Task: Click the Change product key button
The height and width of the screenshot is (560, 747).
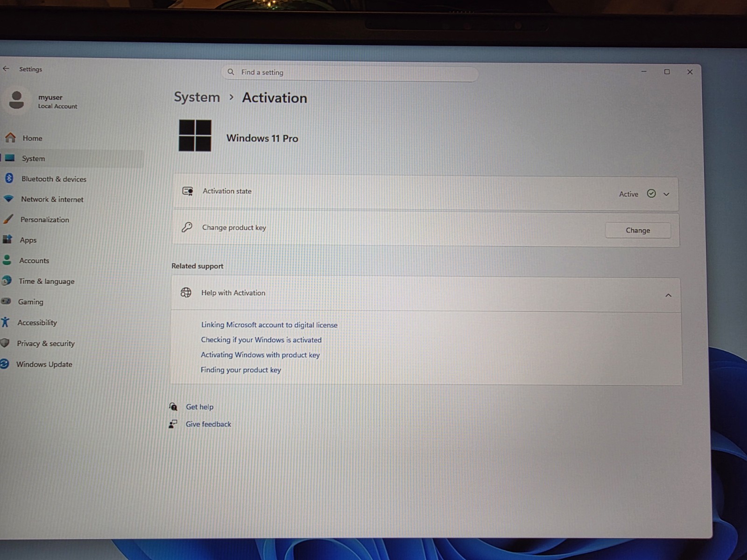Action: [638, 230]
